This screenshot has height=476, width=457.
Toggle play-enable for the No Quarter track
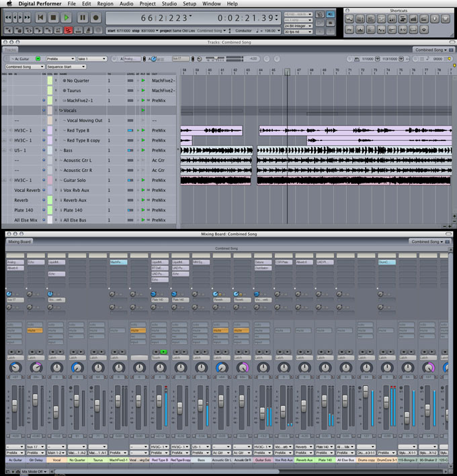(x=143, y=81)
